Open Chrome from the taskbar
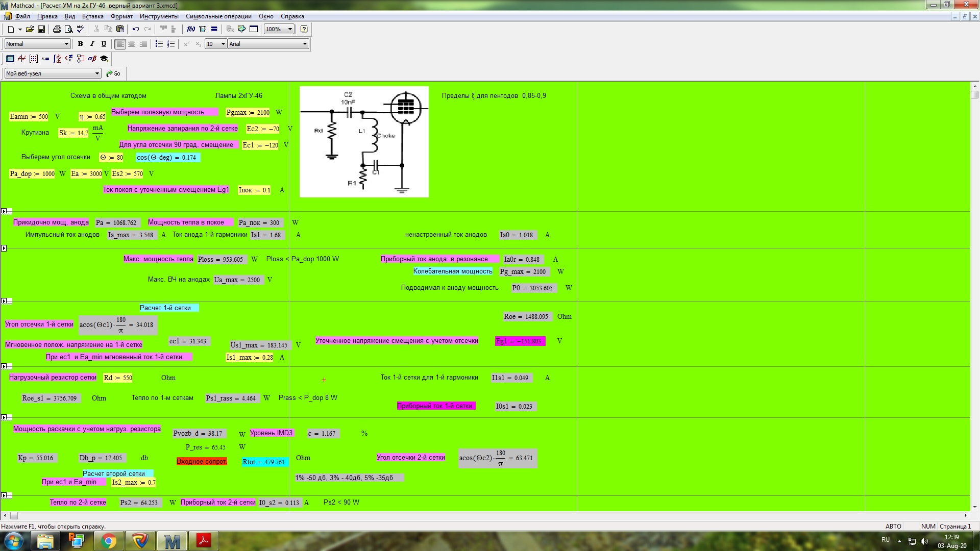This screenshot has width=980, height=551. pos(108,541)
